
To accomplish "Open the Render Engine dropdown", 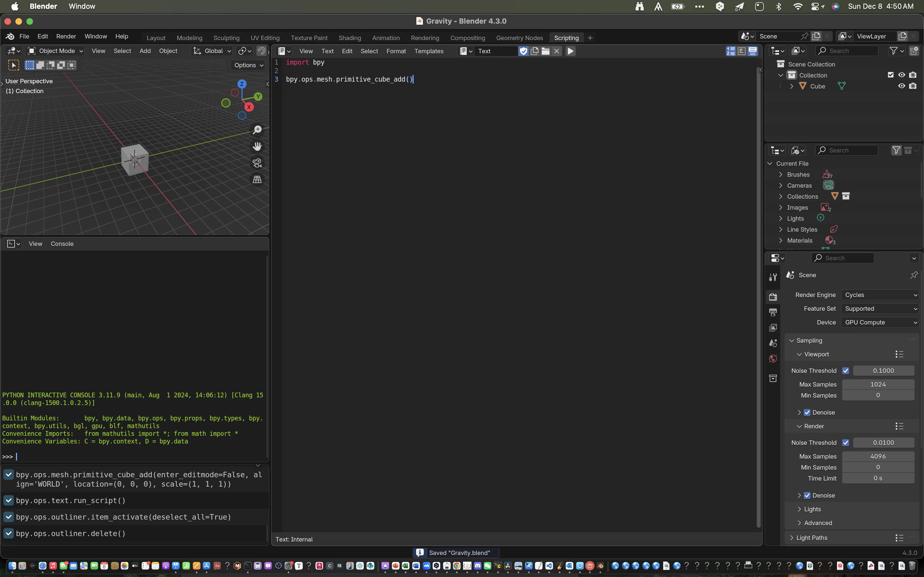I will click(x=879, y=295).
